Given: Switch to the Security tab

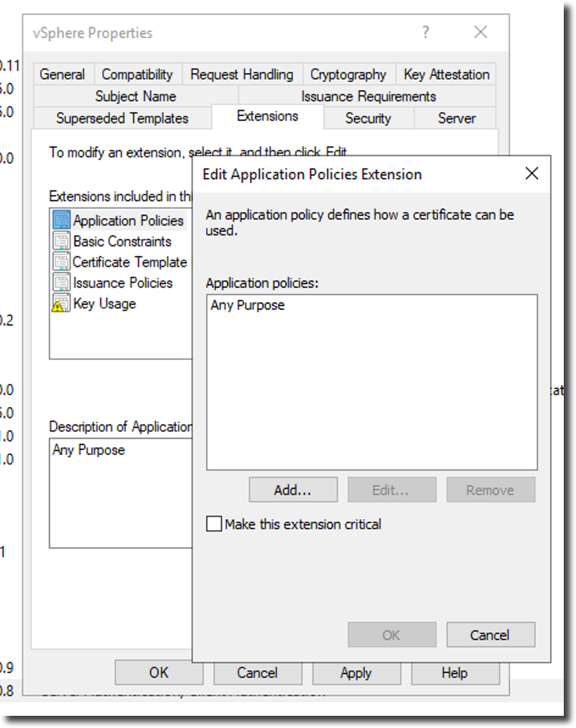Looking at the screenshot, I should tap(368, 118).
